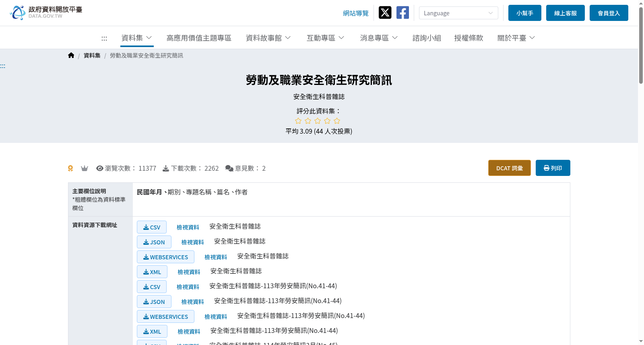Download JSON for 安全衛生科普雜誌
644x345 pixels.
point(154,242)
